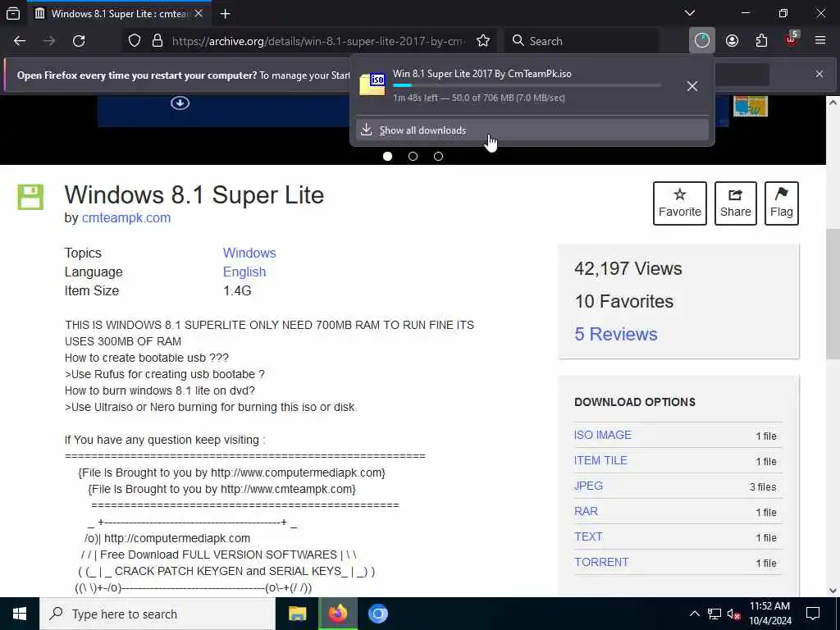The height and width of the screenshot is (630, 840).
Task: Open the Firefox account icon
Action: (x=732, y=41)
